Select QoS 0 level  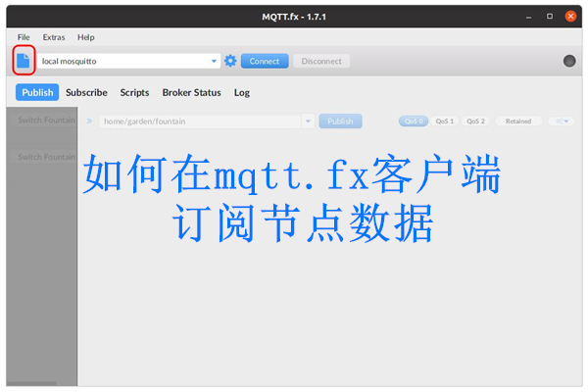tap(414, 122)
